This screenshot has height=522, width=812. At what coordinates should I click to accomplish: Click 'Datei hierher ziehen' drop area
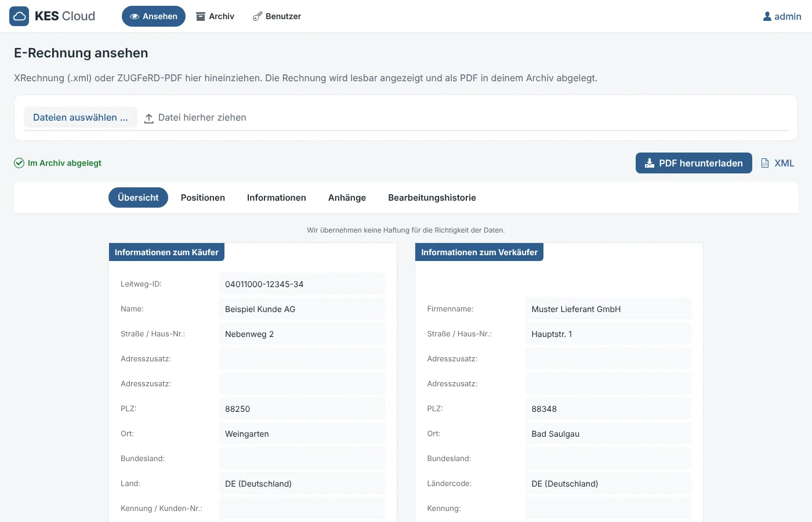click(x=202, y=117)
